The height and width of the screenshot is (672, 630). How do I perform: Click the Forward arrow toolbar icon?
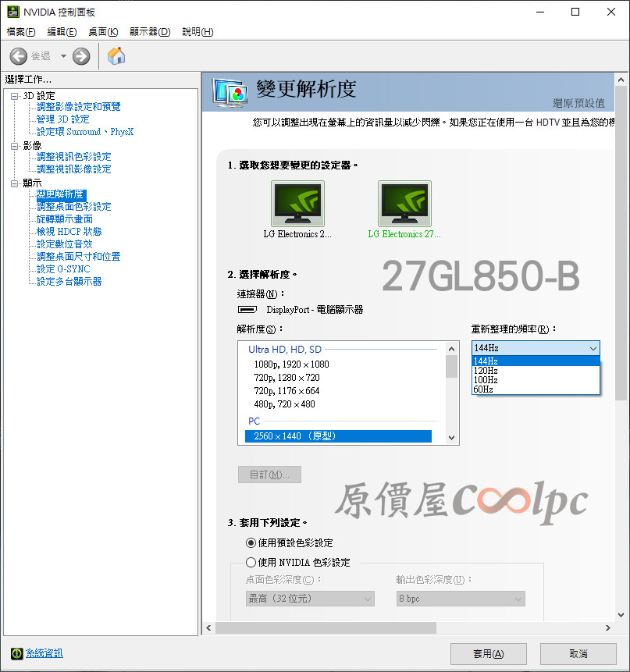(81, 56)
